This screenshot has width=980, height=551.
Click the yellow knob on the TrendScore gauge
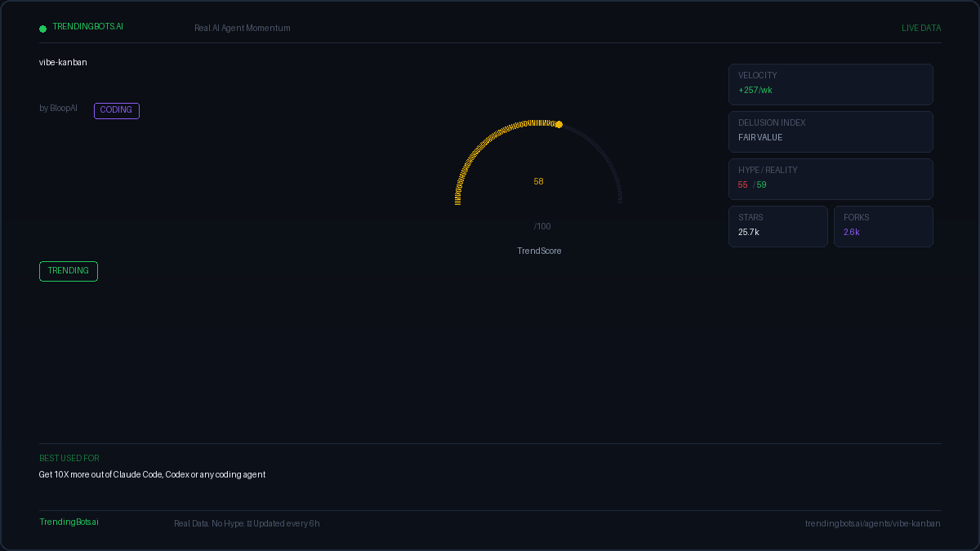click(559, 124)
